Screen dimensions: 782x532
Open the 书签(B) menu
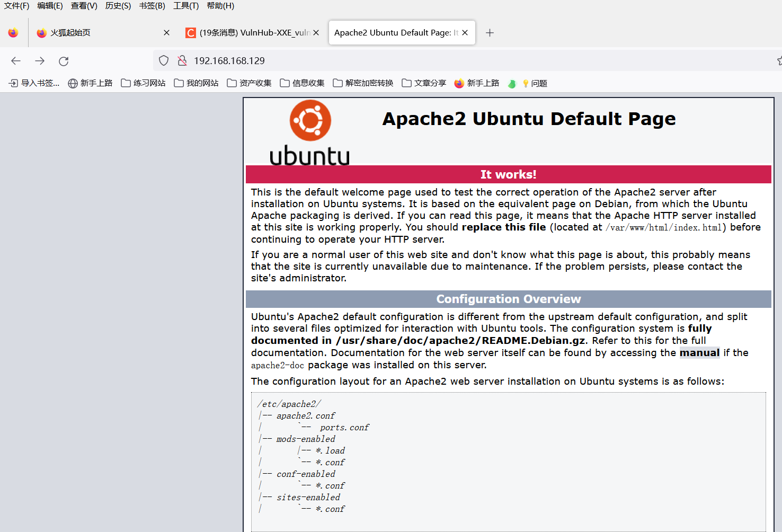152,6
